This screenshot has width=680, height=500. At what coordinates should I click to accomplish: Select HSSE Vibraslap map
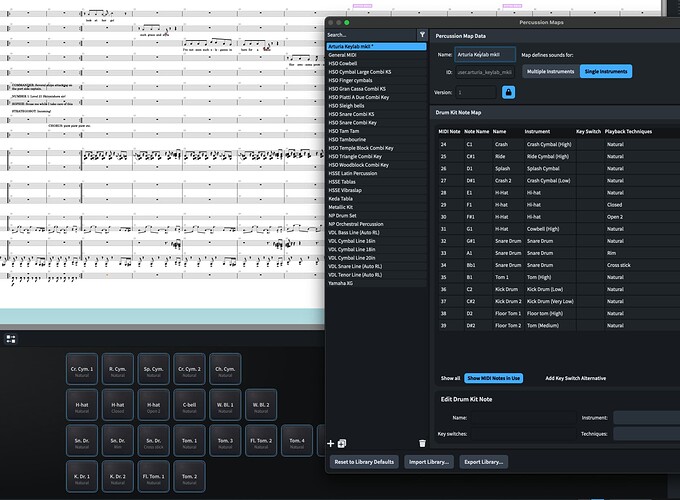(376, 190)
